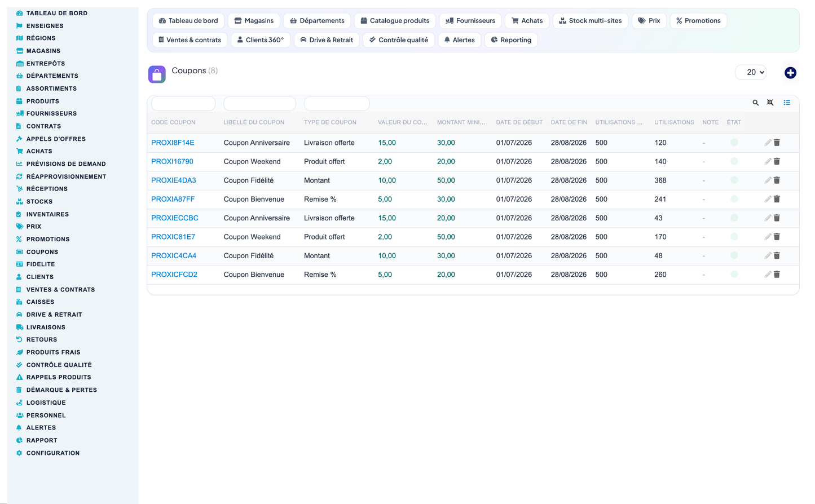Delete coupon PROXIE4DA3 with trash icon
This screenshot has width=815, height=504.
click(777, 180)
